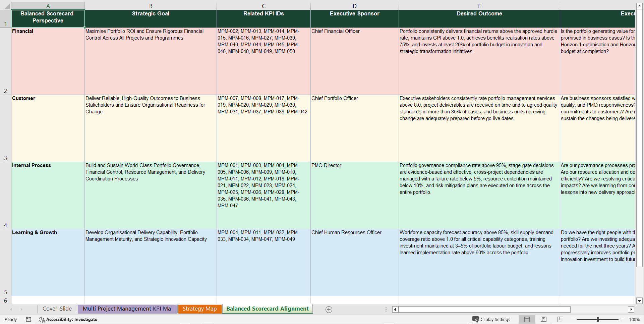Viewport: 644px width, 324px height.
Task: Zoom in using plus button
Action: tap(622, 319)
